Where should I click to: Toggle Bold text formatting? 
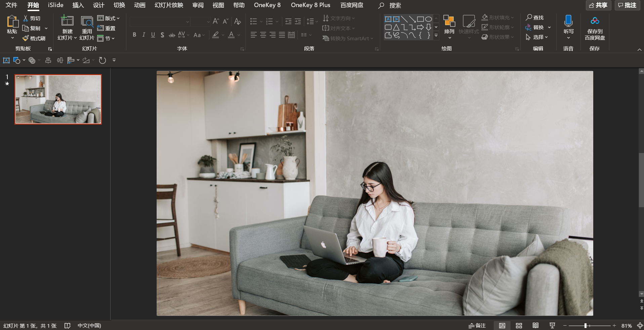[134, 35]
